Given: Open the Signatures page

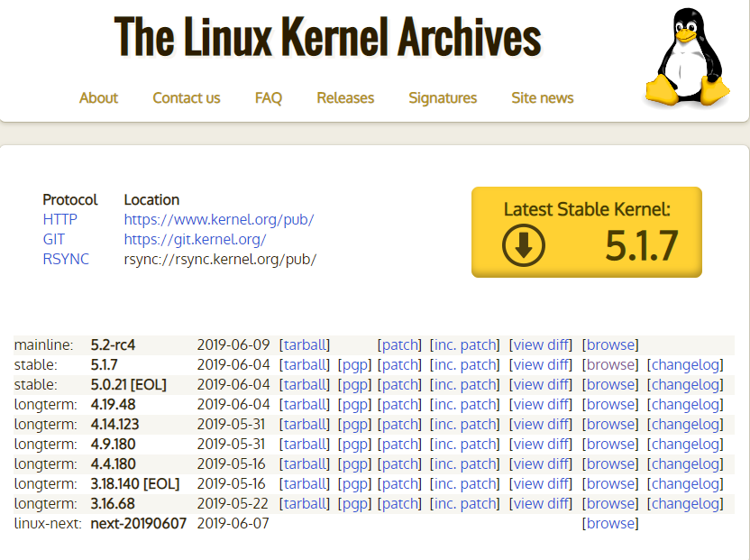Looking at the screenshot, I should (443, 97).
